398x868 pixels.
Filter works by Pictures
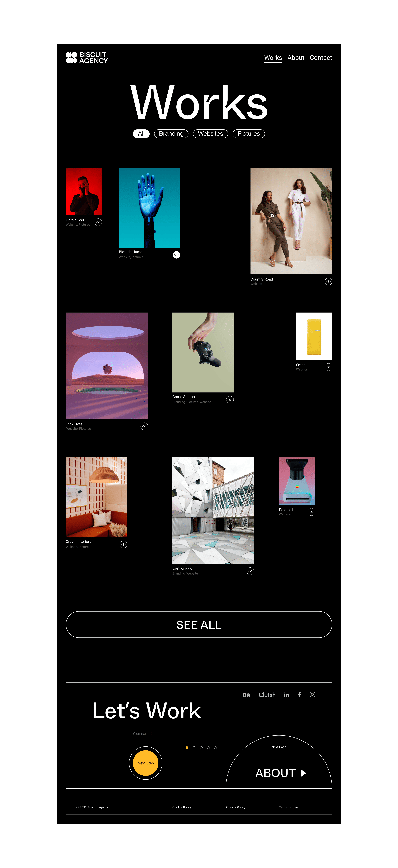point(249,134)
